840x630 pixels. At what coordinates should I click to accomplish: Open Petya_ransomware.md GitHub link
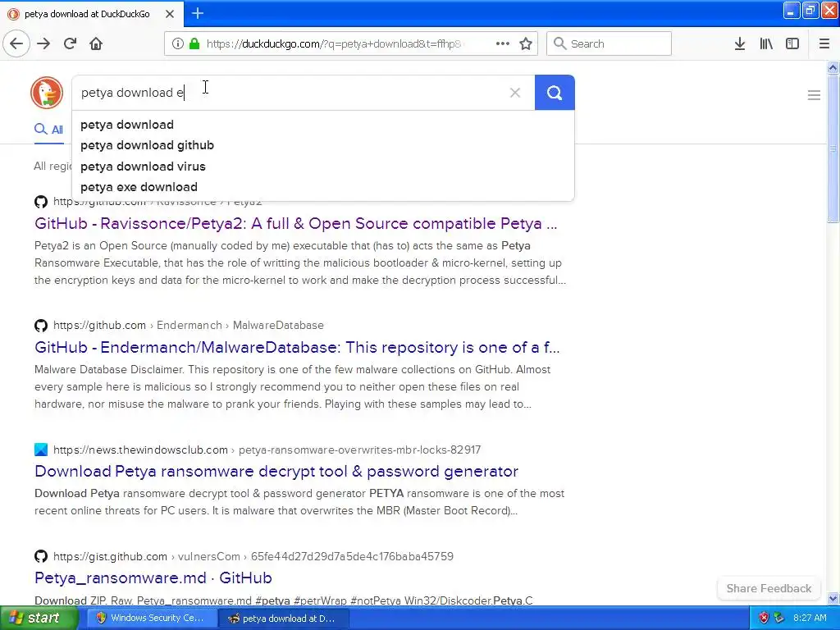153,577
